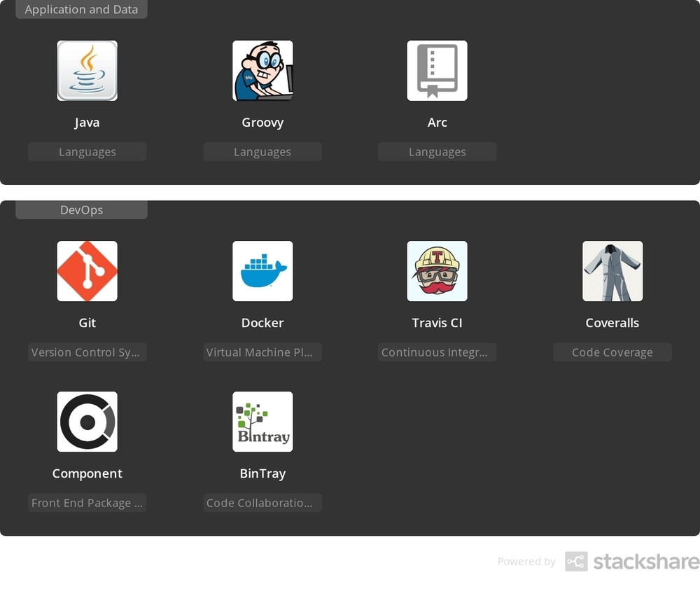Click the StackShare logo icon

point(575,561)
